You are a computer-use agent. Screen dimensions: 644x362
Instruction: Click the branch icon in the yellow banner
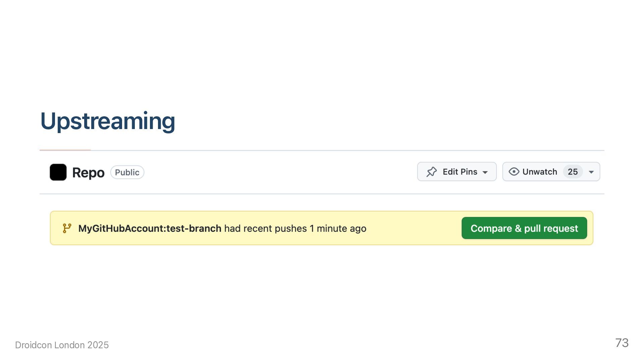coord(67,228)
